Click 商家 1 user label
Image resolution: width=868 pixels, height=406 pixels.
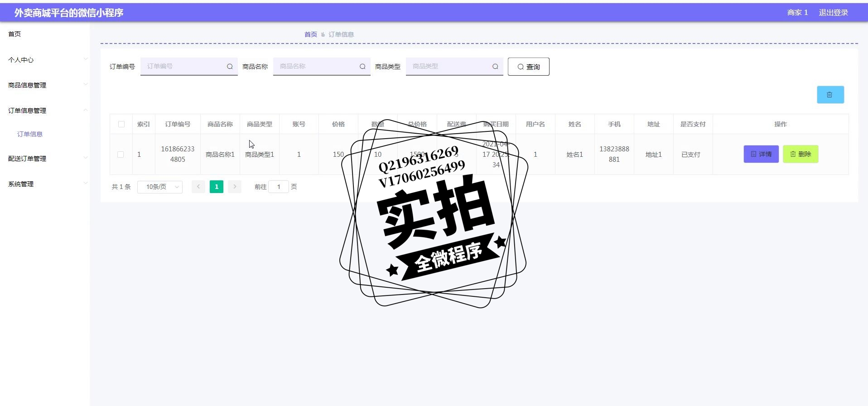pyautogui.click(x=797, y=13)
